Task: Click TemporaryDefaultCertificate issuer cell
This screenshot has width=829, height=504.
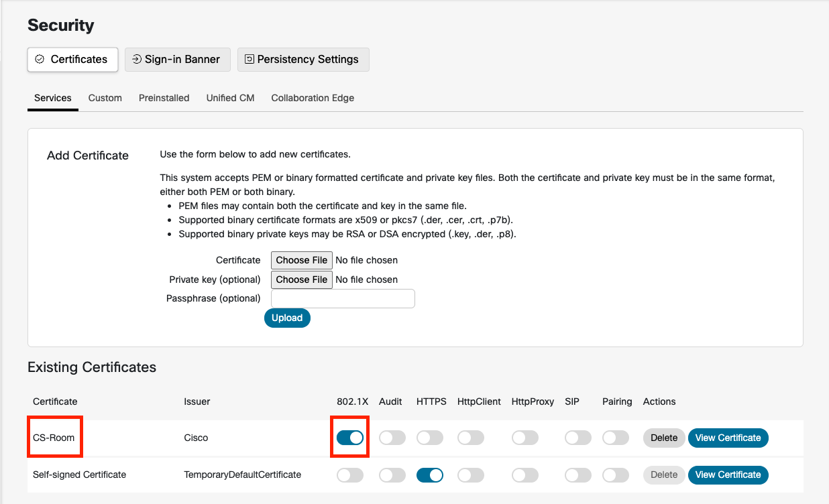Action: [242, 475]
